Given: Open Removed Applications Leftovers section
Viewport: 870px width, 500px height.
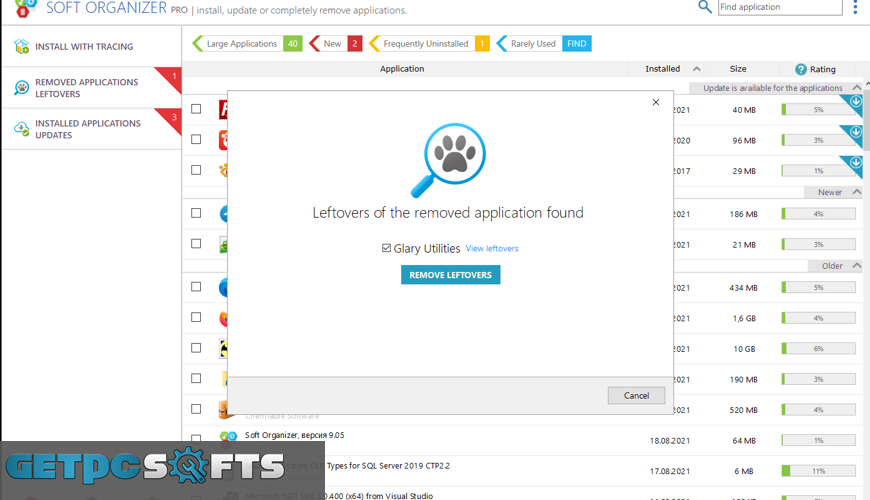Looking at the screenshot, I should click(91, 88).
